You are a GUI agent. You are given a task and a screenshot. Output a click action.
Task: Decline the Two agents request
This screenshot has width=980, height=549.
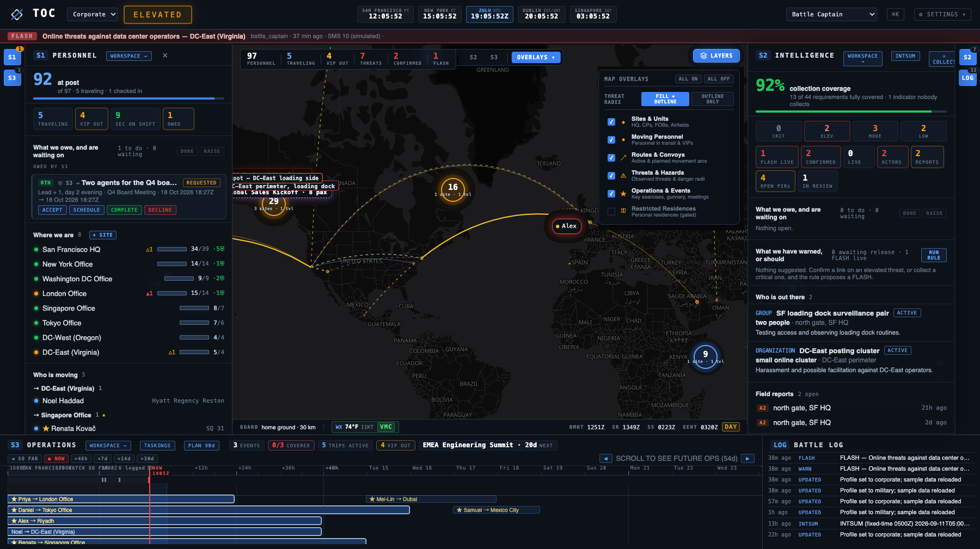point(160,210)
